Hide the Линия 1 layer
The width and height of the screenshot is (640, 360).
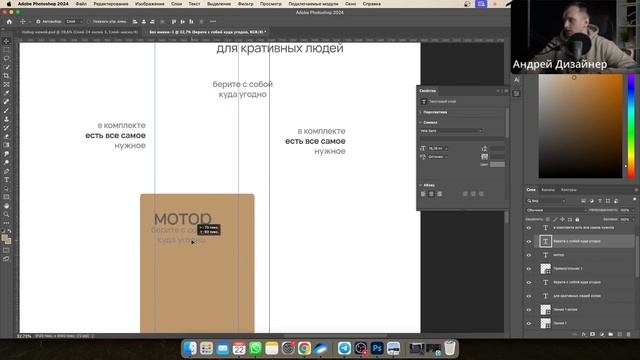529,323
